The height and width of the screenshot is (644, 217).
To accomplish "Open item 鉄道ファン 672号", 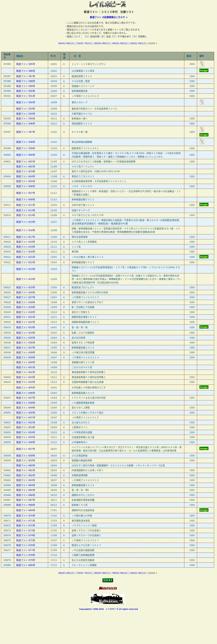I will pos(26,525).
